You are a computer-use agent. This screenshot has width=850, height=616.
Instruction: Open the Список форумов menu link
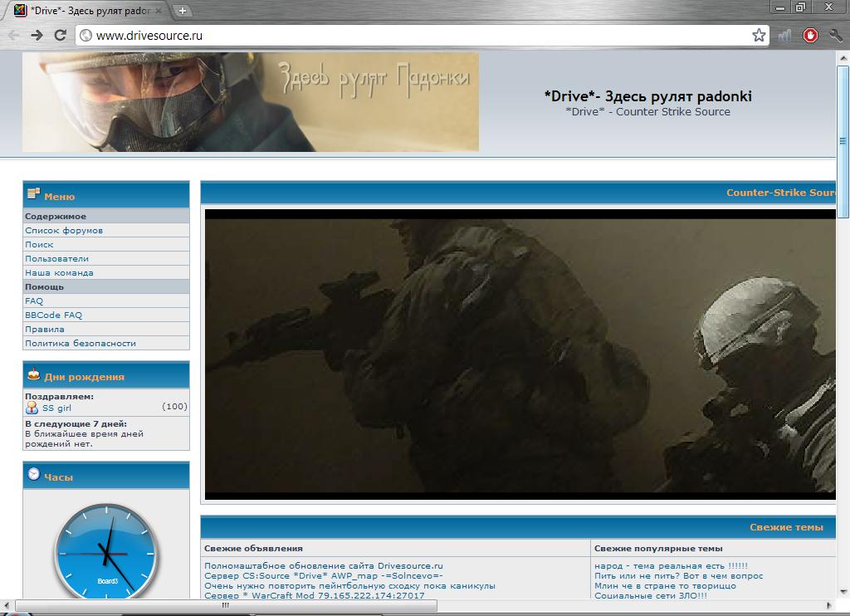click(64, 230)
